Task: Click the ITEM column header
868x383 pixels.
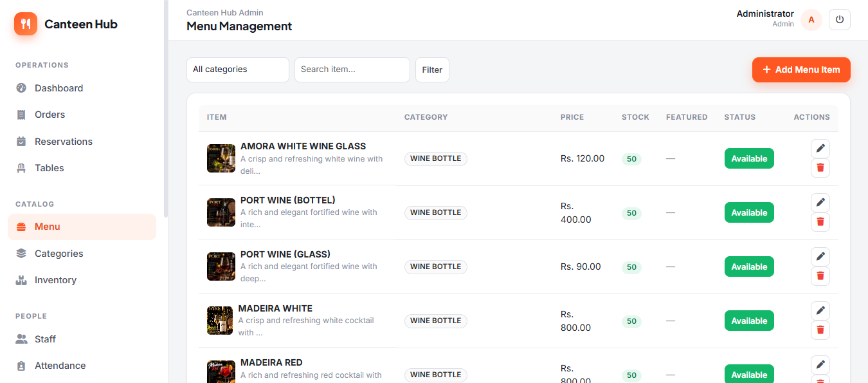Action: point(217,117)
